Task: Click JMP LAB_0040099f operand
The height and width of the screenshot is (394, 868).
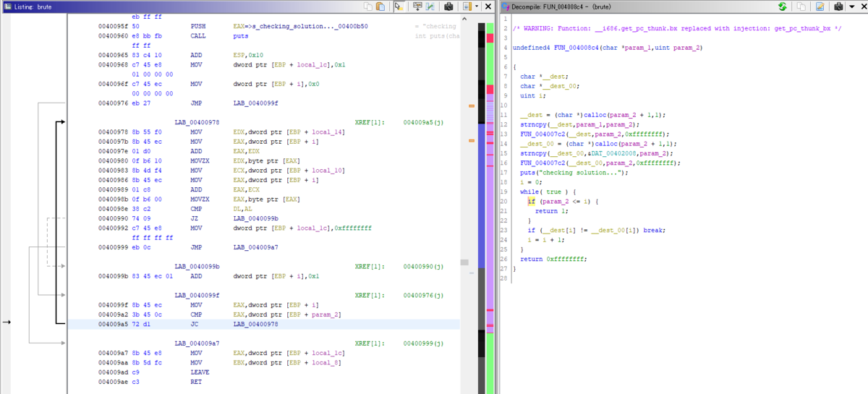Action: click(255, 103)
